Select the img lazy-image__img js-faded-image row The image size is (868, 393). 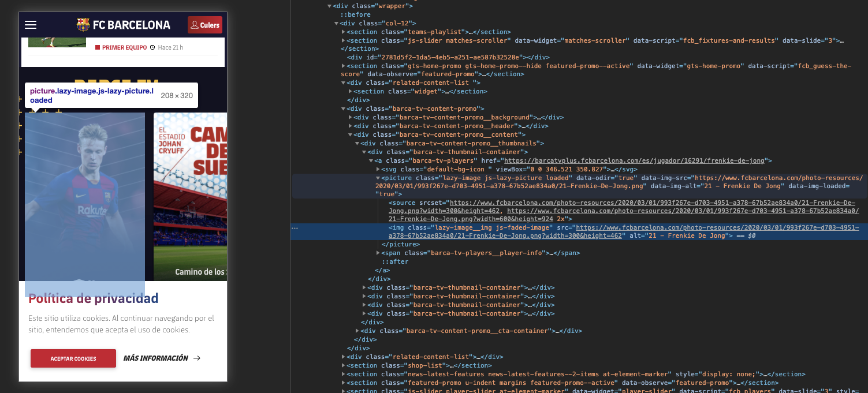point(579,232)
